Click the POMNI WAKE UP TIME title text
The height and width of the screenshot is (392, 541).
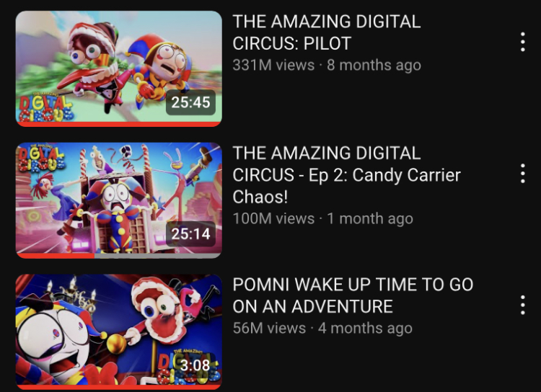point(353,295)
